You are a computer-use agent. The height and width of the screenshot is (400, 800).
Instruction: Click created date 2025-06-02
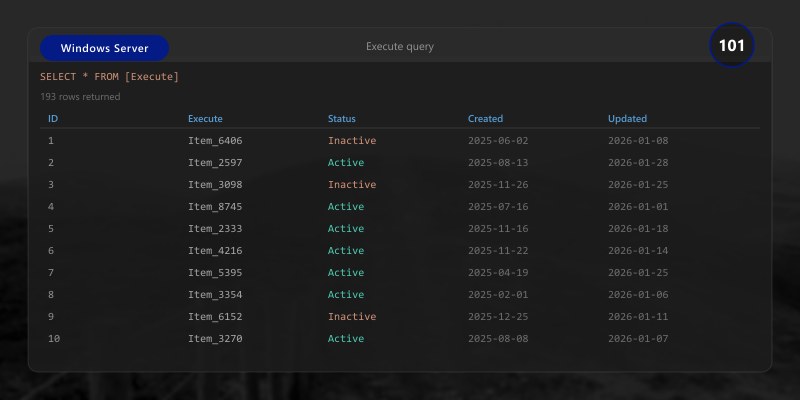[498, 140]
